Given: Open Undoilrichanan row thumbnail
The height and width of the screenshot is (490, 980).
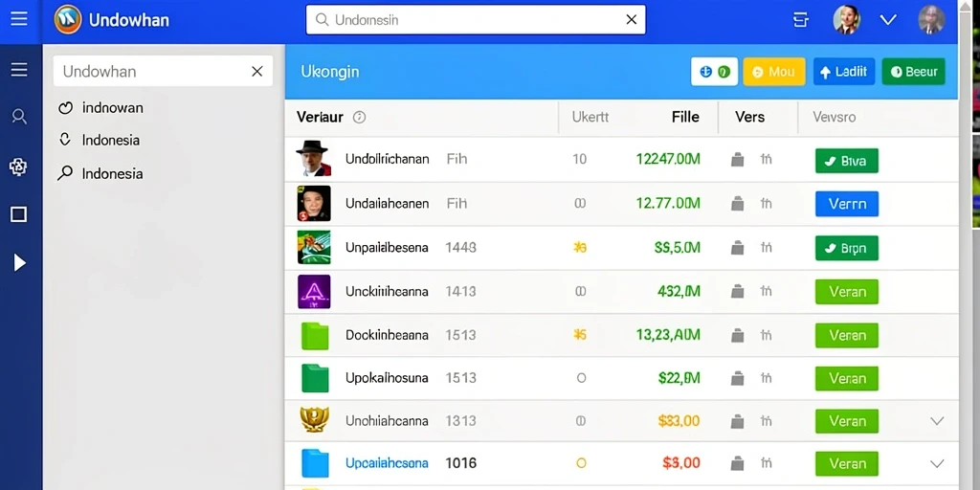Looking at the screenshot, I should (313, 158).
